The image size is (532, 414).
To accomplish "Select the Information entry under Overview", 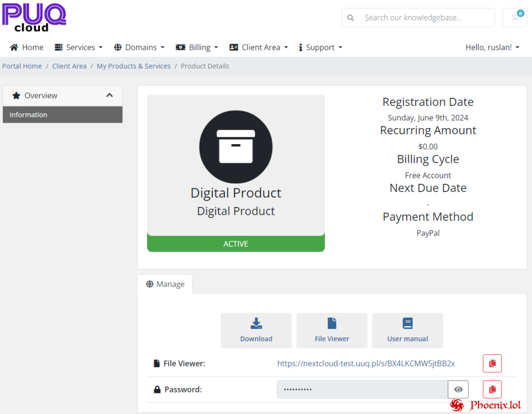I will (62, 114).
